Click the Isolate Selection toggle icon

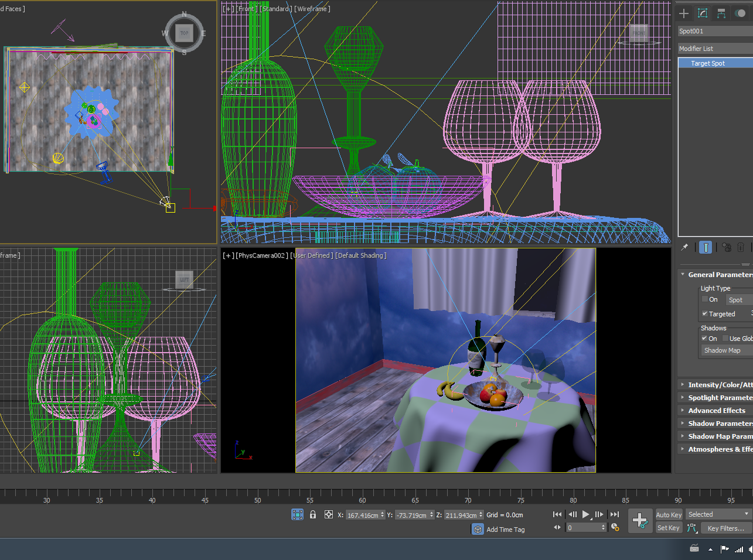pyautogui.click(x=297, y=514)
